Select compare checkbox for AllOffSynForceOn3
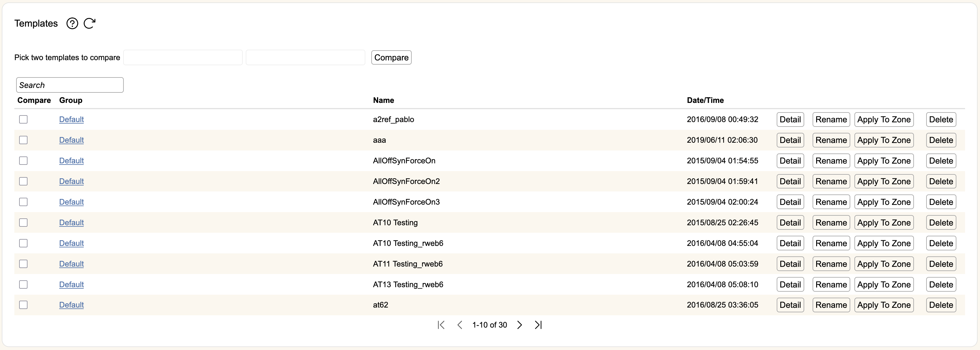The height and width of the screenshot is (350, 980). (x=24, y=202)
